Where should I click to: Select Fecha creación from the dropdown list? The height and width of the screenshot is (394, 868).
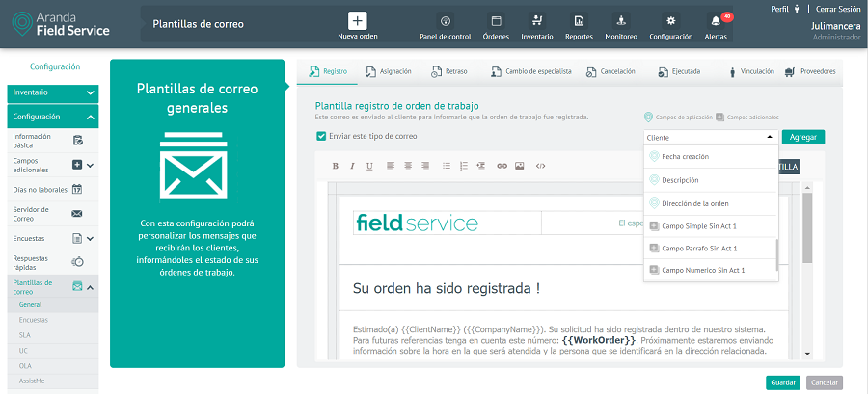point(711,157)
